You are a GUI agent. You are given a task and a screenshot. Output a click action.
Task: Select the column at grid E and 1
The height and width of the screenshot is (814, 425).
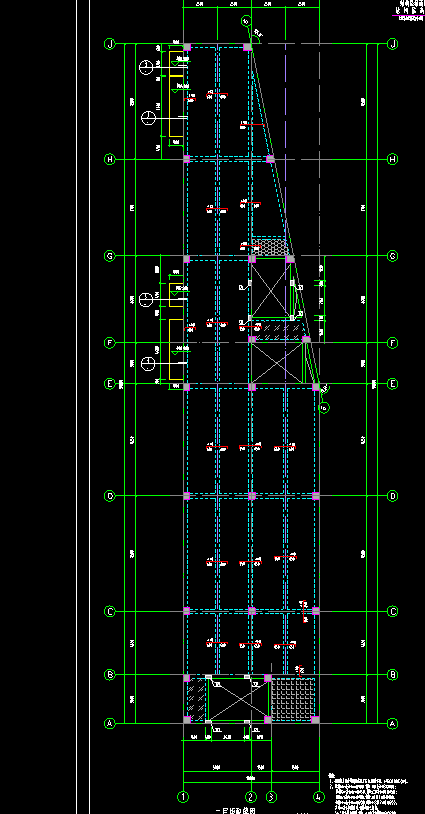[x=187, y=386]
